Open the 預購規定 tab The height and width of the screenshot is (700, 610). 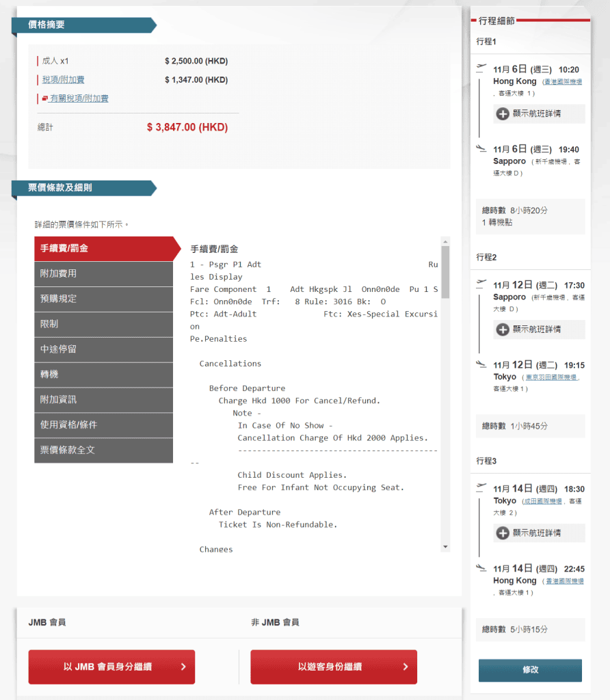[x=103, y=299]
